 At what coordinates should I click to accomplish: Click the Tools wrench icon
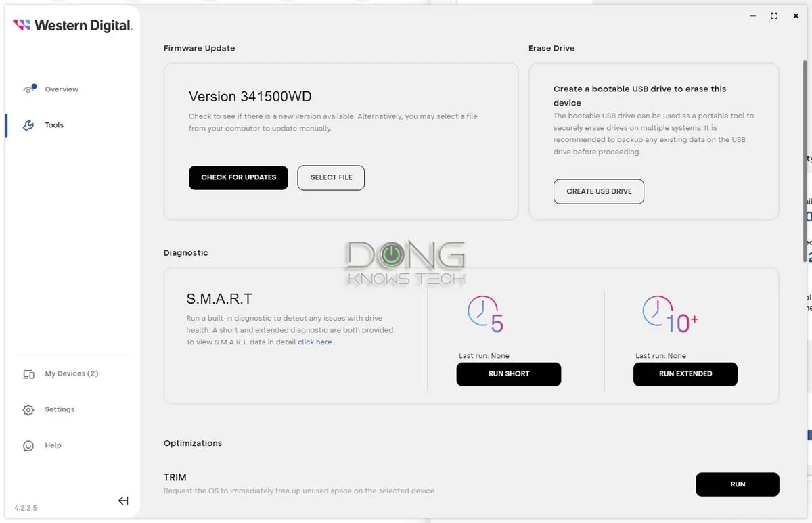[28, 125]
